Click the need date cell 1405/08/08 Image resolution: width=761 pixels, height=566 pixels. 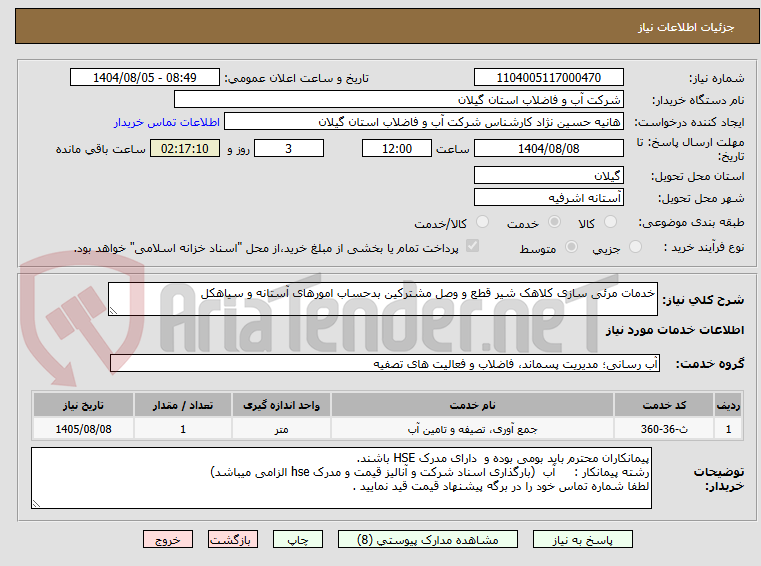click(x=83, y=429)
